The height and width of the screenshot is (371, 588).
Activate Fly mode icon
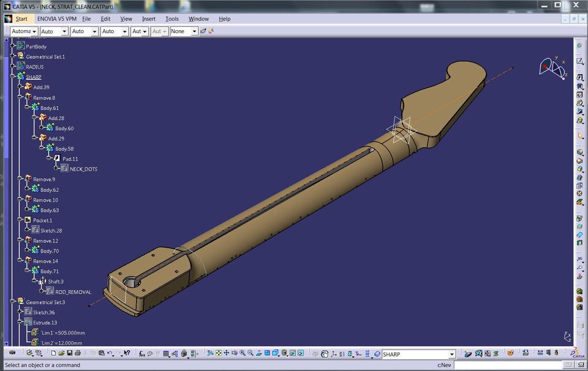pyautogui.click(x=210, y=353)
